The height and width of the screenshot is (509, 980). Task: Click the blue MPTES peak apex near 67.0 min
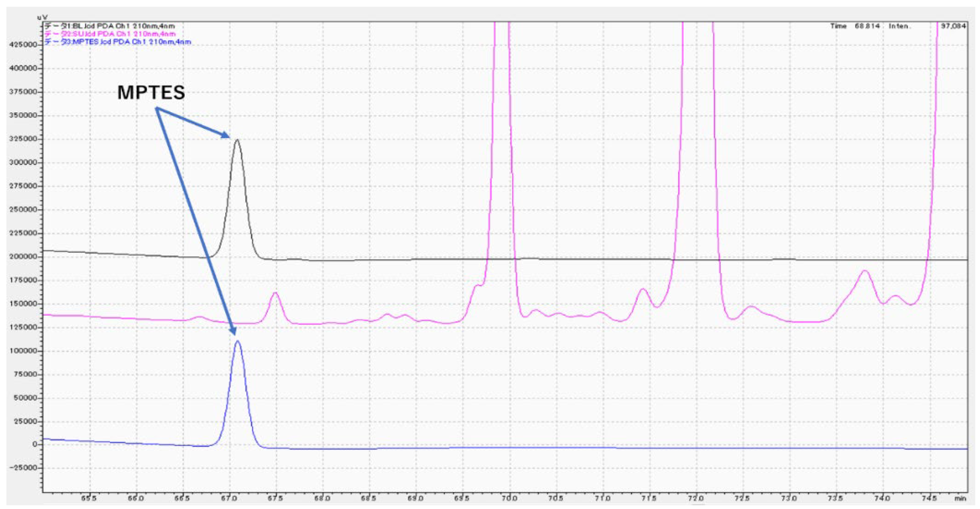(x=237, y=341)
